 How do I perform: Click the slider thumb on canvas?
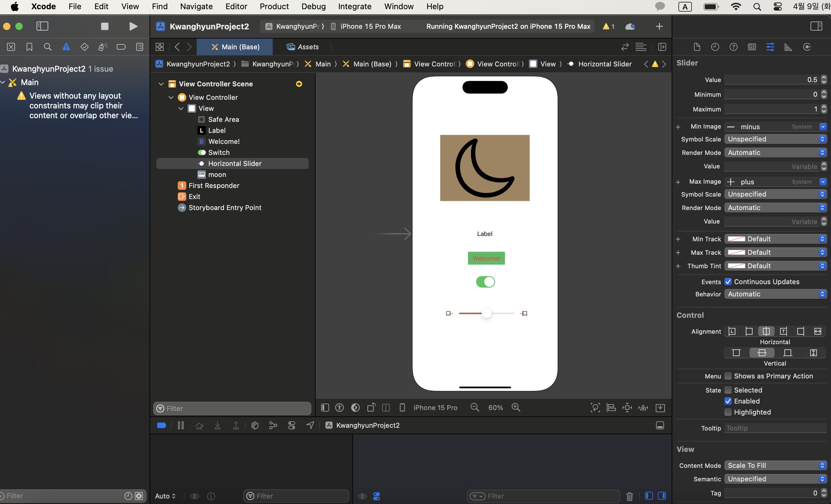point(486,313)
